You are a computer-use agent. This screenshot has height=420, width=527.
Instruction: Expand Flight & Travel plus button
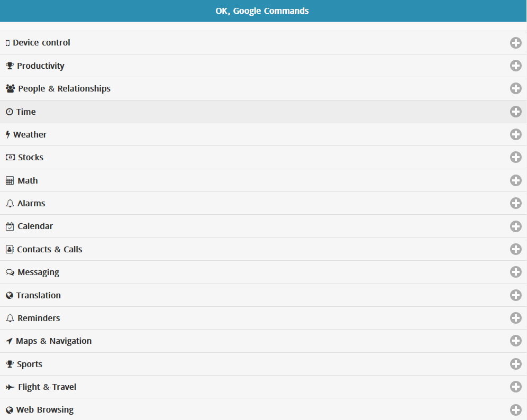point(515,387)
